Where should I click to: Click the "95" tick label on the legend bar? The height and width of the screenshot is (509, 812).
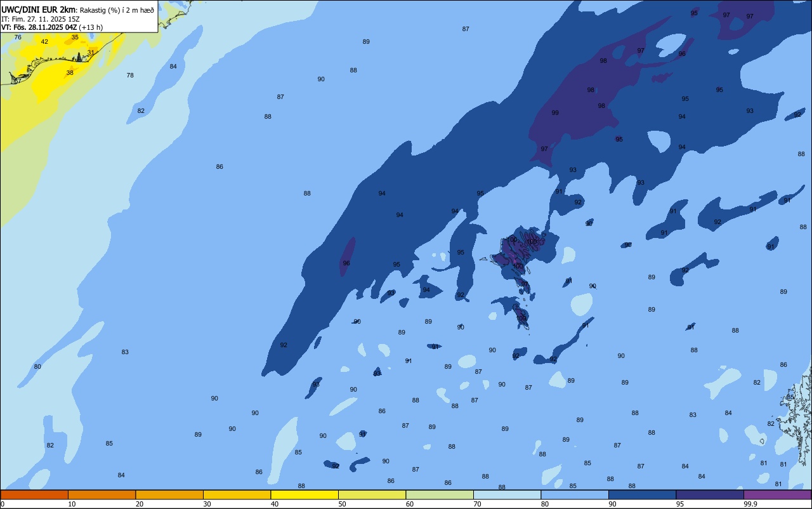(x=680, y=504)
